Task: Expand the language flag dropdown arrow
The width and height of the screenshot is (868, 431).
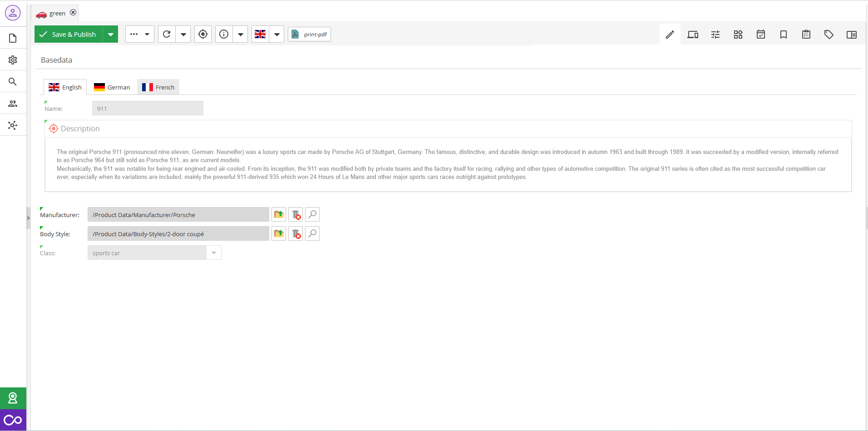Action: (276, 35)
